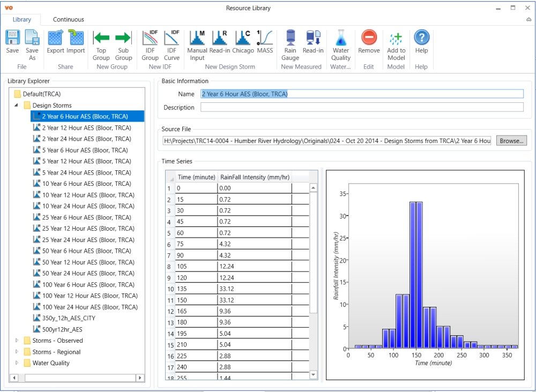Click the time series table scroll-down arrow
Viewport: 536px width, 392px height.
tap(314, 374)
